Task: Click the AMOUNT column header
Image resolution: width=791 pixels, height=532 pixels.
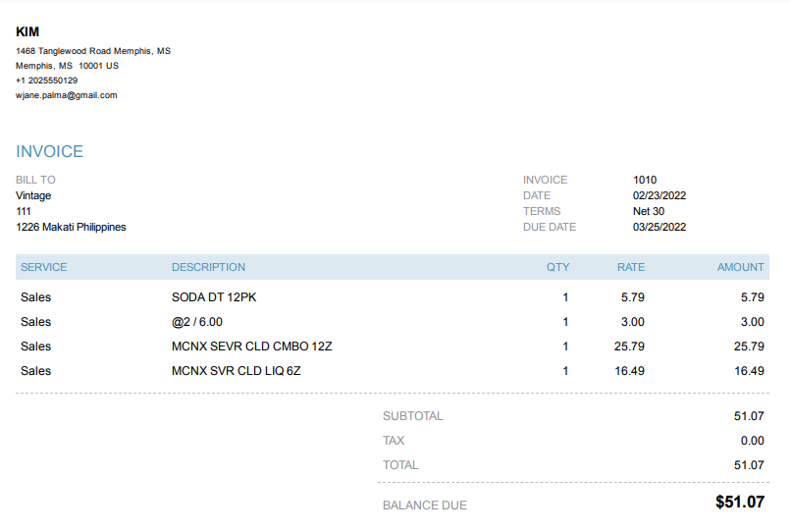Action: (x=740, y=267)
